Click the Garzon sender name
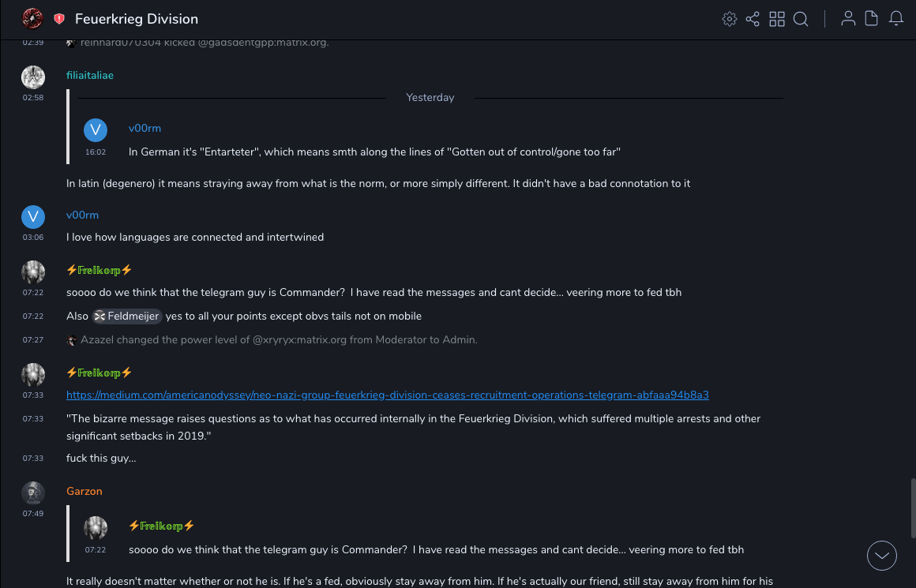The image size is (916, 588). (84, 491)
